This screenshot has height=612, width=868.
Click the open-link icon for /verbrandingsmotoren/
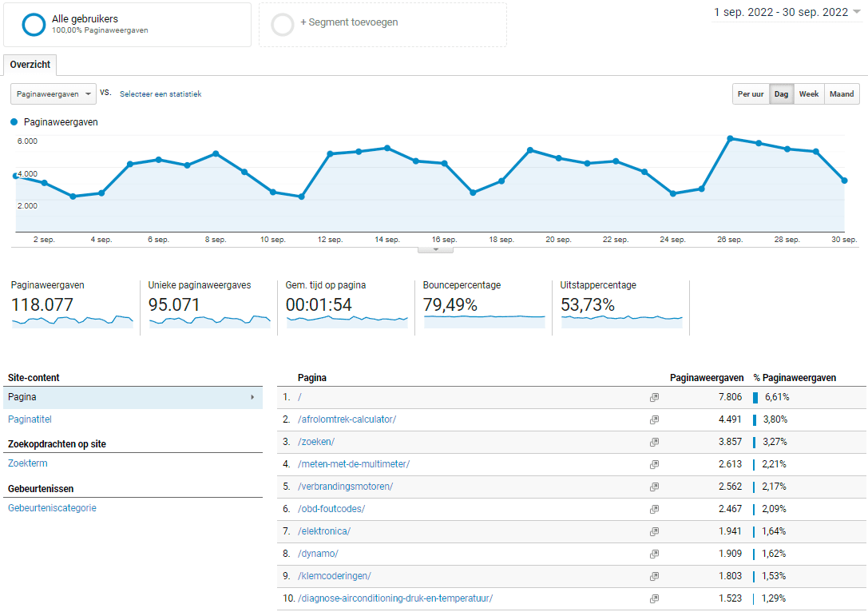coord(654,487)
